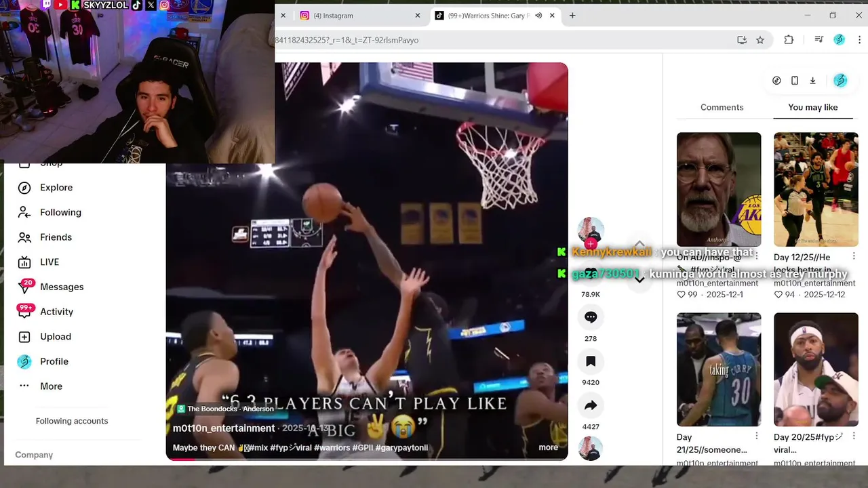Open the Day 12/25 recommended video thumbnail
This screenshot has width=868, height=488.
[816, 189]
